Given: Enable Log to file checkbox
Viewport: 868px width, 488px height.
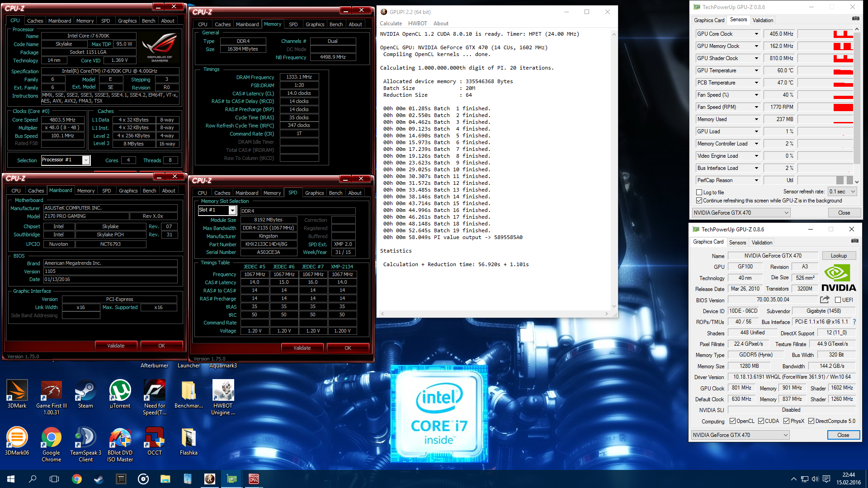Looking at the screenshot, I should (x=699, y=192).
